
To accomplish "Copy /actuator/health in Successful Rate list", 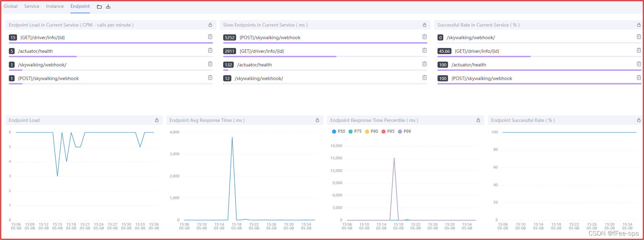I will pyautogui.click(x=639, y=64).
